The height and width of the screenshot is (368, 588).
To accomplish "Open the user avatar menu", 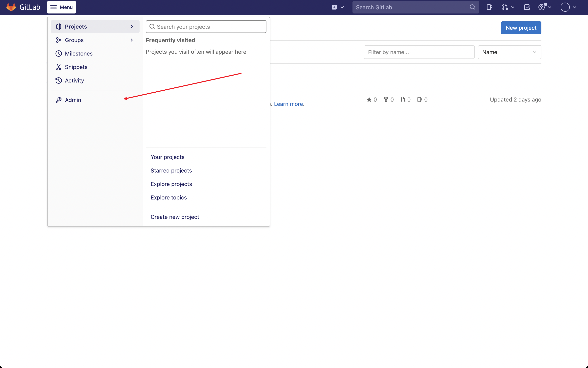I will click(568, 7).
